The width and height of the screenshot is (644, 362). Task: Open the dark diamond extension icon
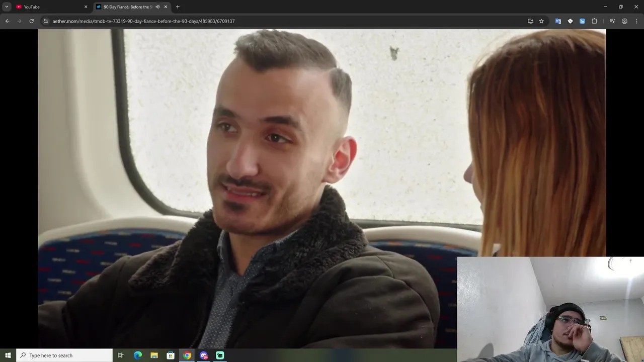[570, 21]
